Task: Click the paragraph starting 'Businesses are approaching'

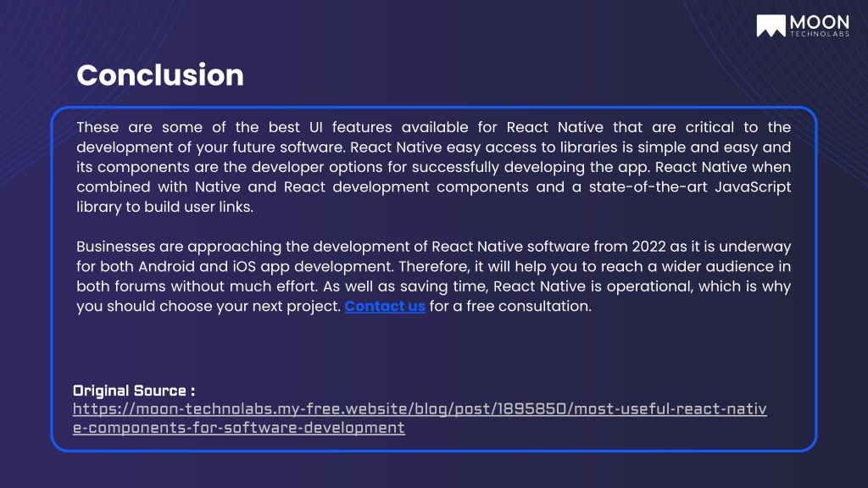Action: 433,276
